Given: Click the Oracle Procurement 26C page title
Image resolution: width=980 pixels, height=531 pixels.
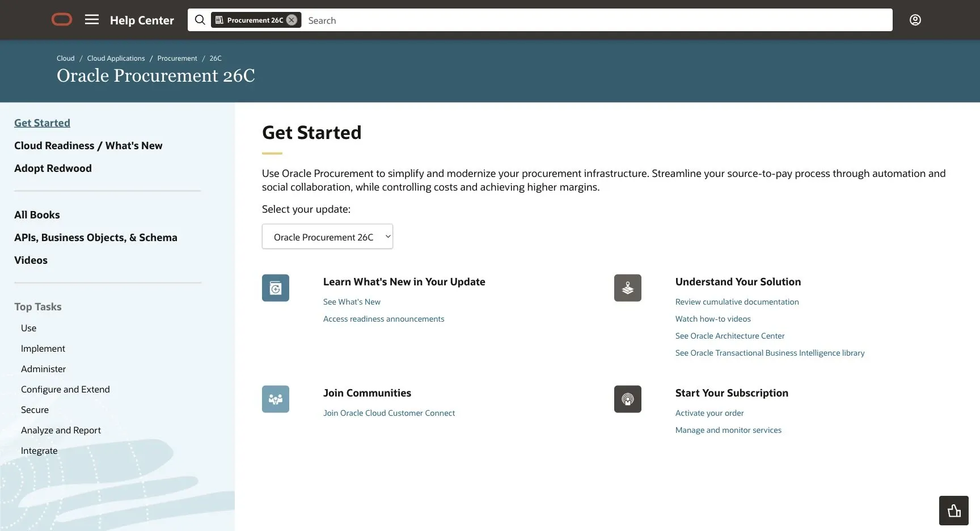Looking at the screenshot, I should 156,75.
